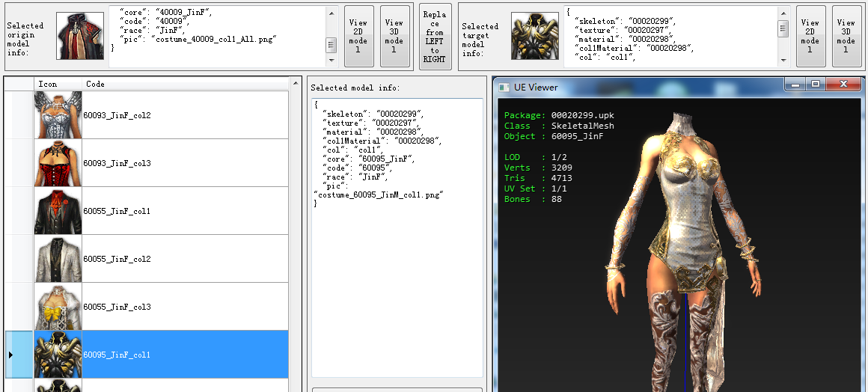Screen dimensions: 868x392
Task: Click the 60093_JinF_col3 red corset icon
Action: tap(58, 163)
